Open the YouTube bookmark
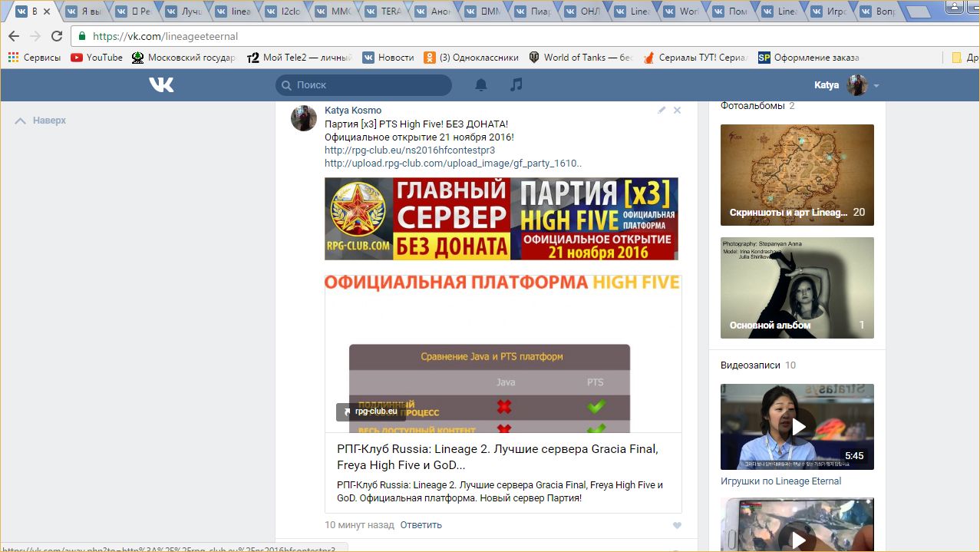980x552 pixels. pyautogui.click(x=97, y=58)
